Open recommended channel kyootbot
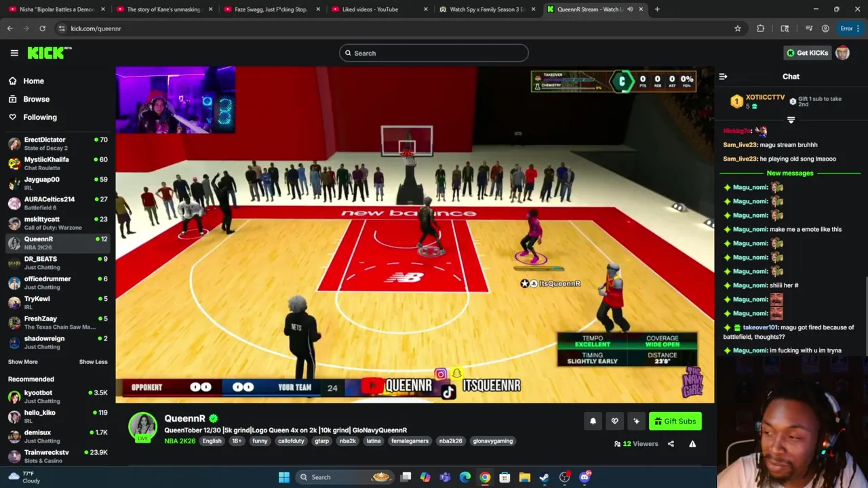This screenshot has width=868, height=488. [x=58, y=396]
